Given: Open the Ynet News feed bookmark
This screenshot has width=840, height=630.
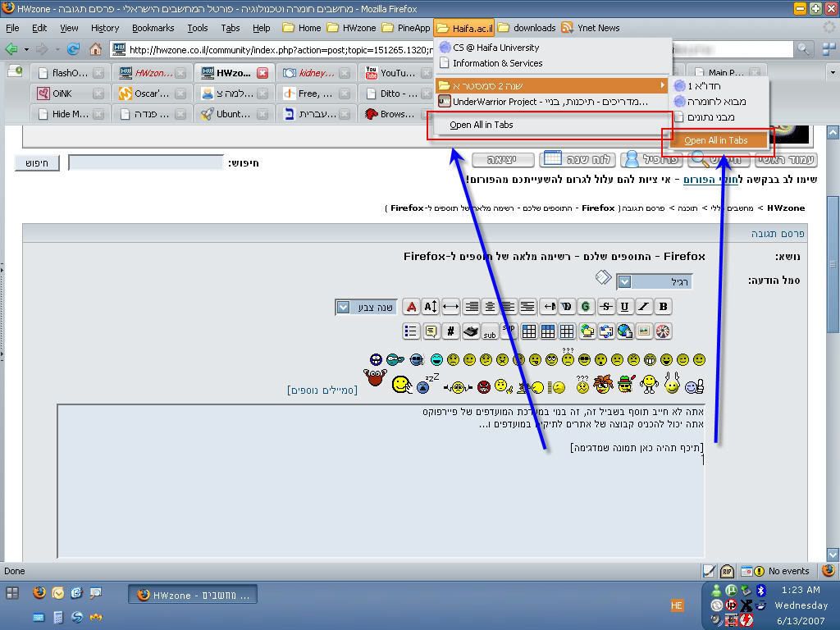Looking at the screenshot, I should tap(591, 28).
